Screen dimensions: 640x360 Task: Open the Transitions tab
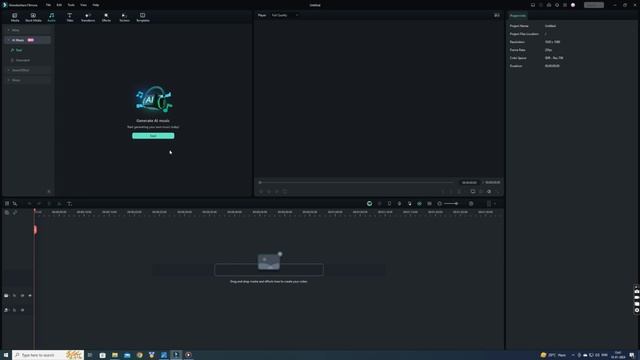[x=88, y=17]
